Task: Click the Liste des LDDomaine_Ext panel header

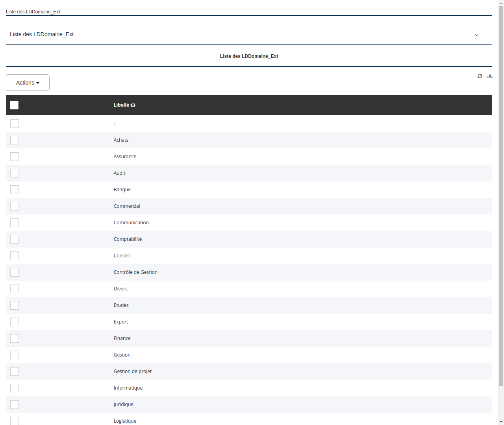Action: pos(42,34)
